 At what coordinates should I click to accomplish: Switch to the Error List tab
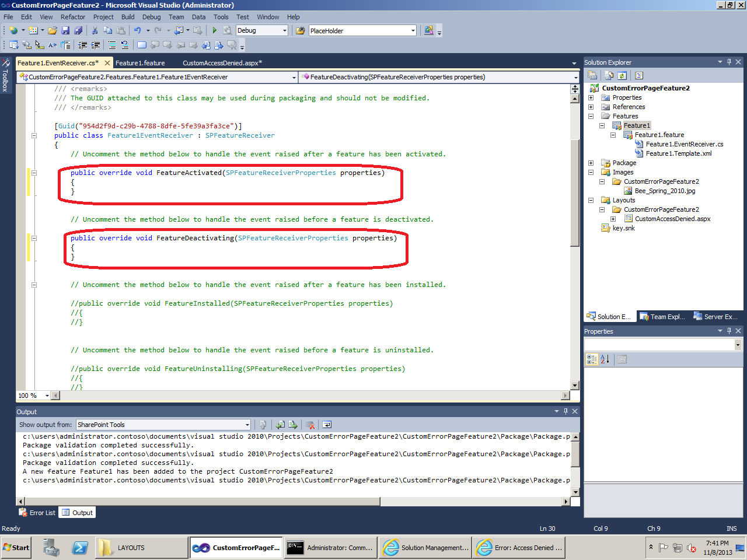(37, 513)
